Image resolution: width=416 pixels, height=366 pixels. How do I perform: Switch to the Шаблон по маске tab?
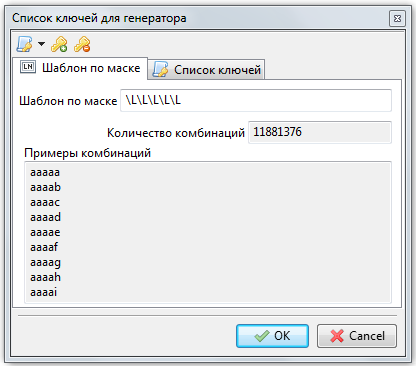pos(80,68)
